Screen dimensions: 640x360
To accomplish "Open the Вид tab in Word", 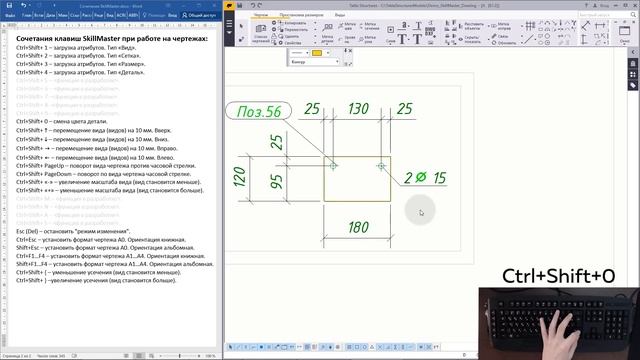I will coord(110,15).
